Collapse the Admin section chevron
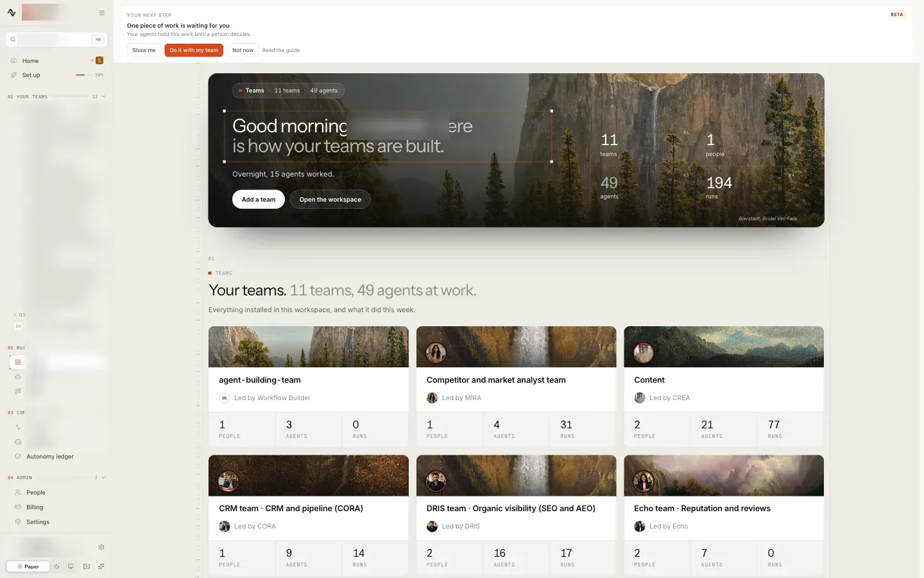Viewport: 924px width, 578px height. click(x=103, y=478)
